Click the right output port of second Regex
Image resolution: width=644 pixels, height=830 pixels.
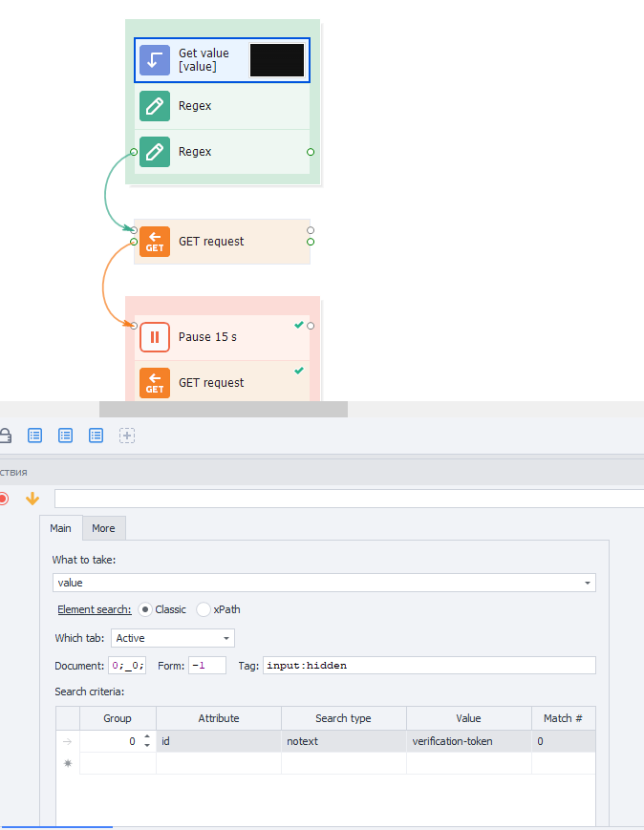click(x=311, y=152)
